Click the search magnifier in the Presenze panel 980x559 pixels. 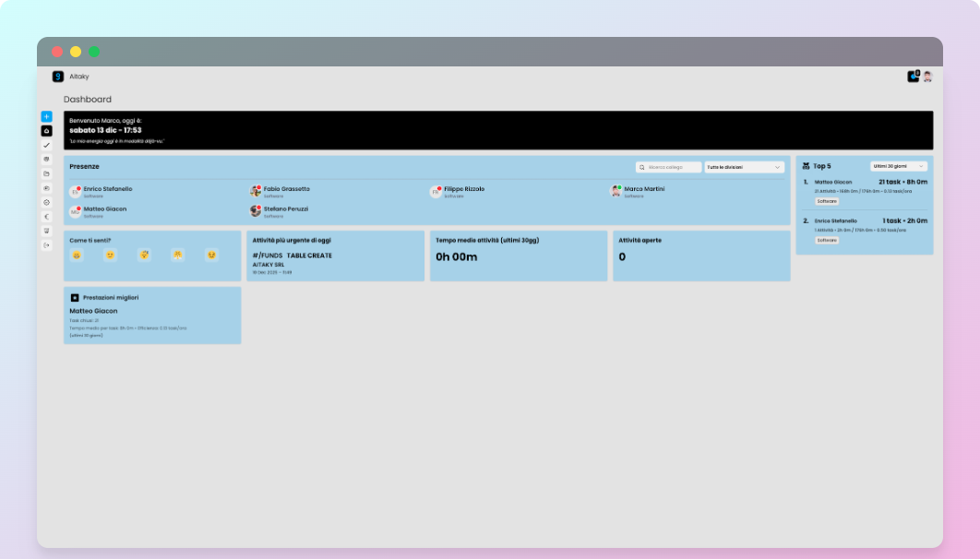(643, 167)
